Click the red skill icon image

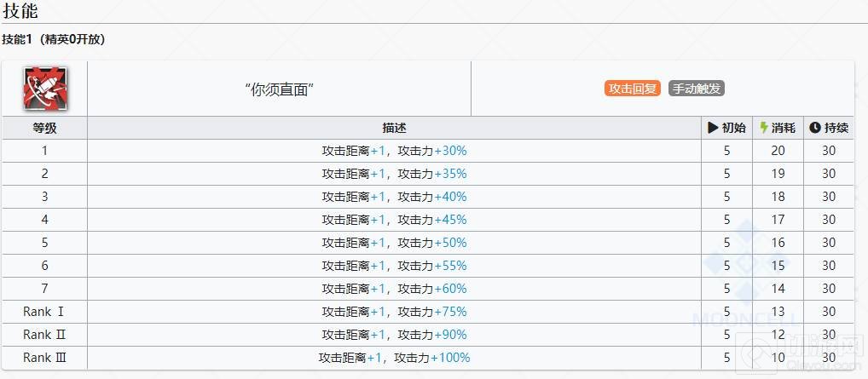coord(44,89)
